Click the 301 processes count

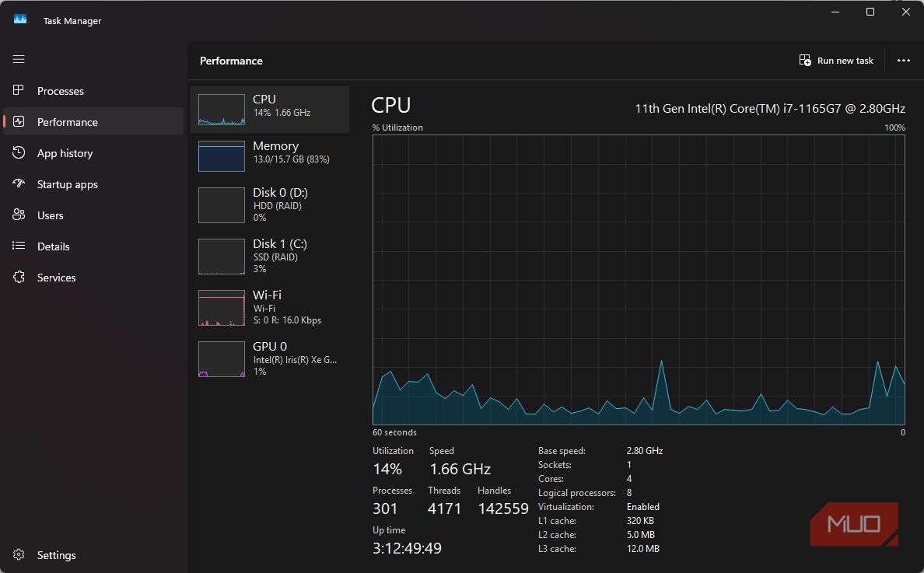point(386,508)
